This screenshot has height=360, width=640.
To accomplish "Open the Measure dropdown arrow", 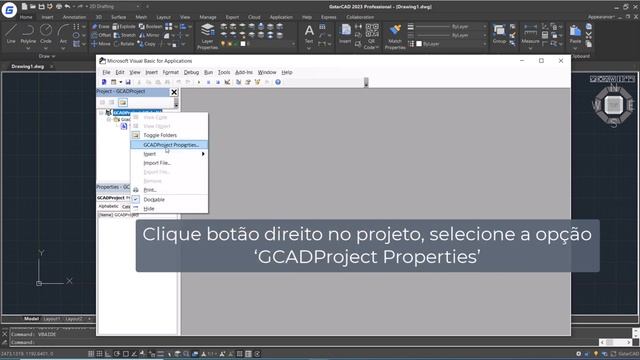I will click(530, 49).
